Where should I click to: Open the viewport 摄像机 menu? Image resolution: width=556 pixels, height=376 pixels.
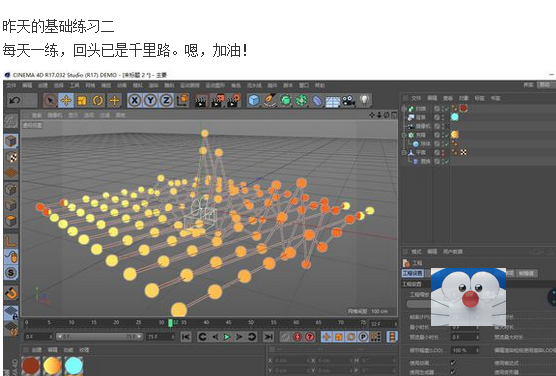coord(55,115)
